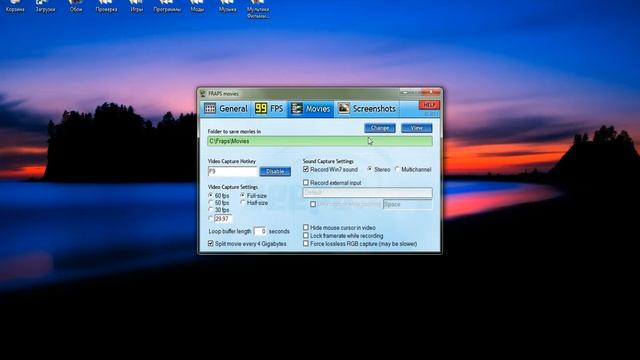Open the Моды desktop folder
Screen dimensions: 640x360
tap(197, 6)
